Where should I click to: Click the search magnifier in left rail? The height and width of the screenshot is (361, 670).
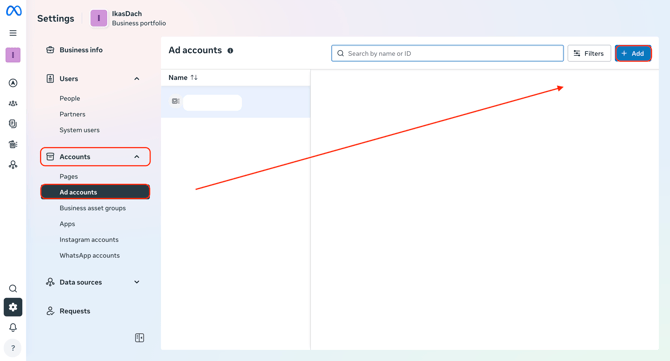pyautogui.click(x=13, y=288)
